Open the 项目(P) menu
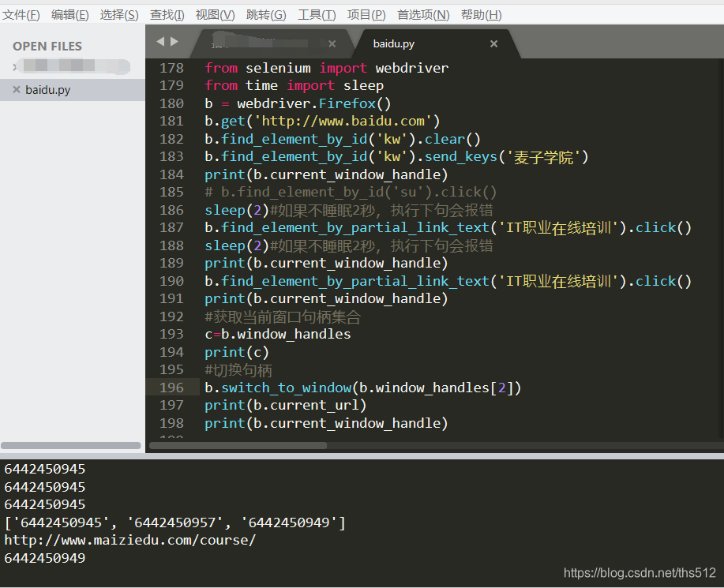Viewport: 724px width, 588px height. [366, 15]
